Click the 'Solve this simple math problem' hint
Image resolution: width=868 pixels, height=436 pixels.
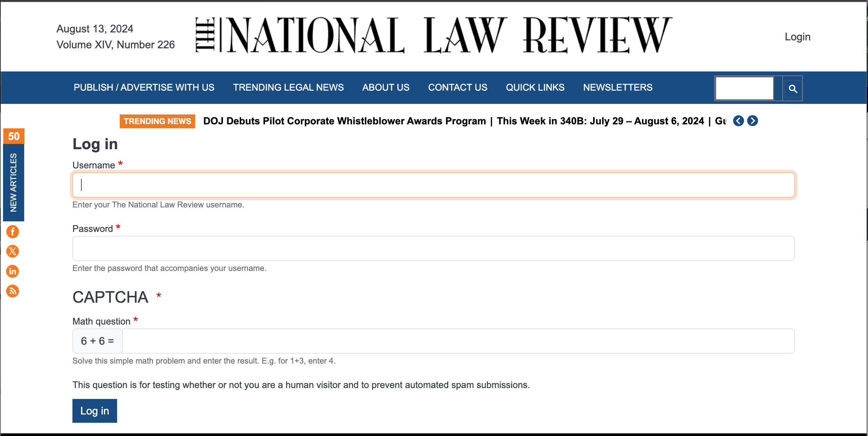coord(204,361)
